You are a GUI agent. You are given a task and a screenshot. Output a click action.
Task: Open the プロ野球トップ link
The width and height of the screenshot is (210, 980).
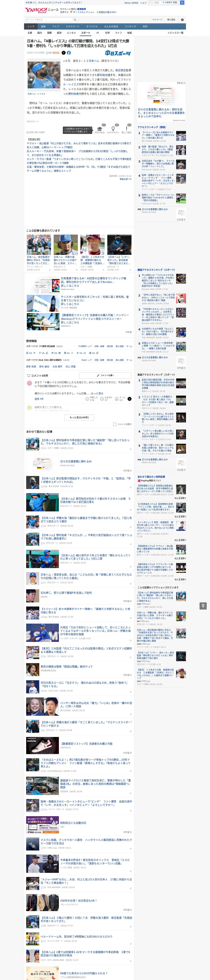85,347
